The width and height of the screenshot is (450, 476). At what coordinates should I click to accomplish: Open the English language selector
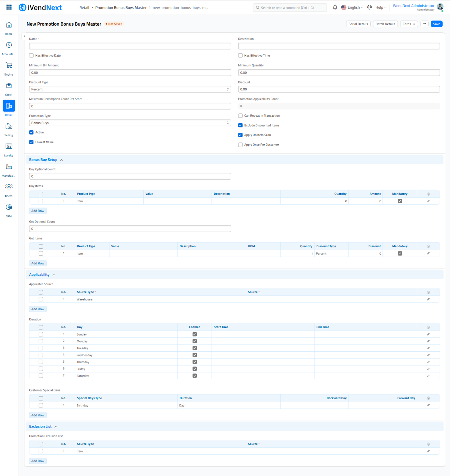point(353,7)
